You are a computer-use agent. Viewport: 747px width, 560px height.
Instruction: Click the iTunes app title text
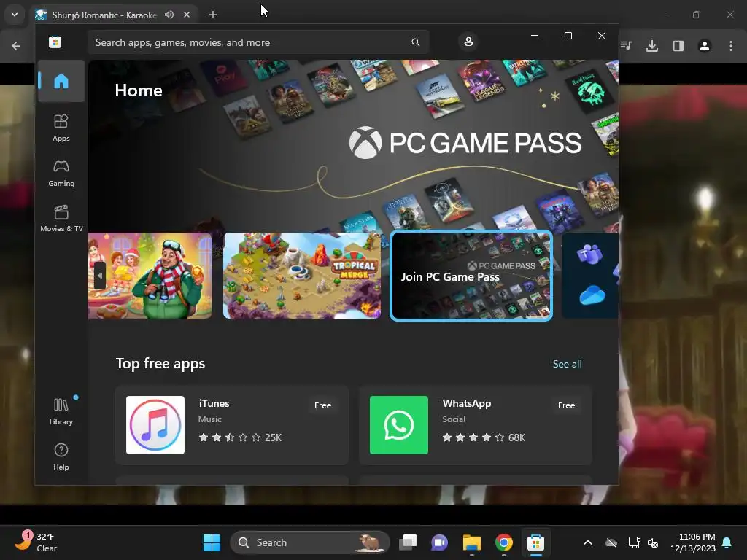214,403
